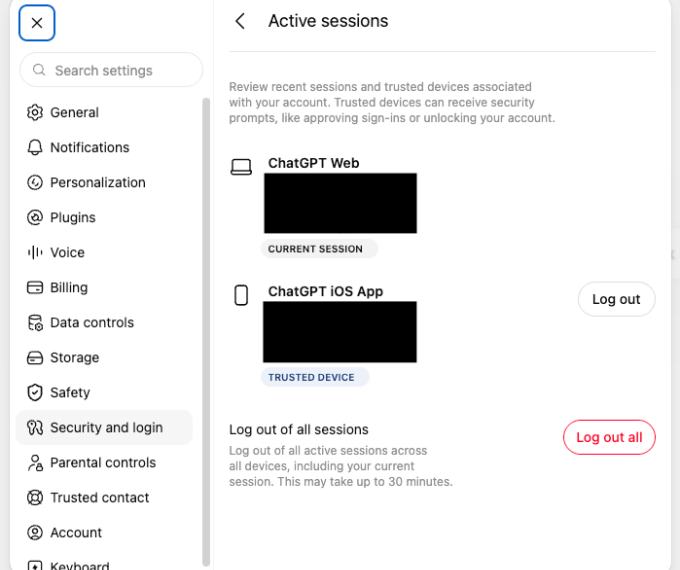Open Plugins via its sidebar icon

coord(35,217)
